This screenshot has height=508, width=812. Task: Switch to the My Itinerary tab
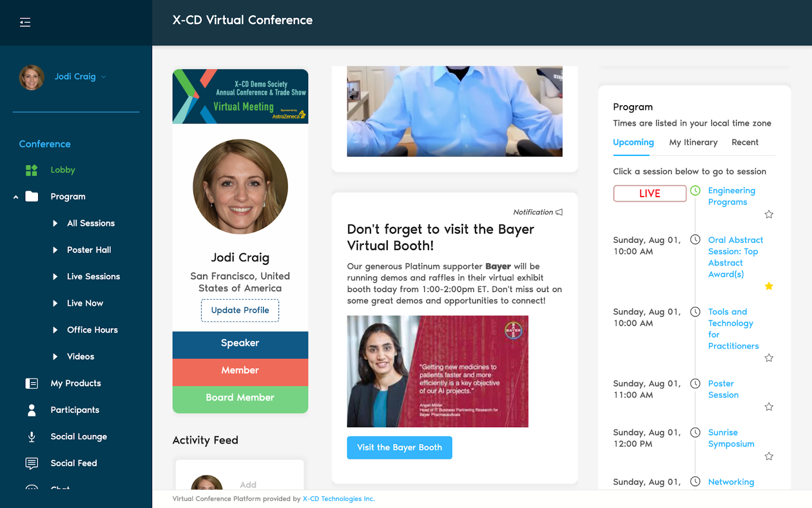coord(693,143)
